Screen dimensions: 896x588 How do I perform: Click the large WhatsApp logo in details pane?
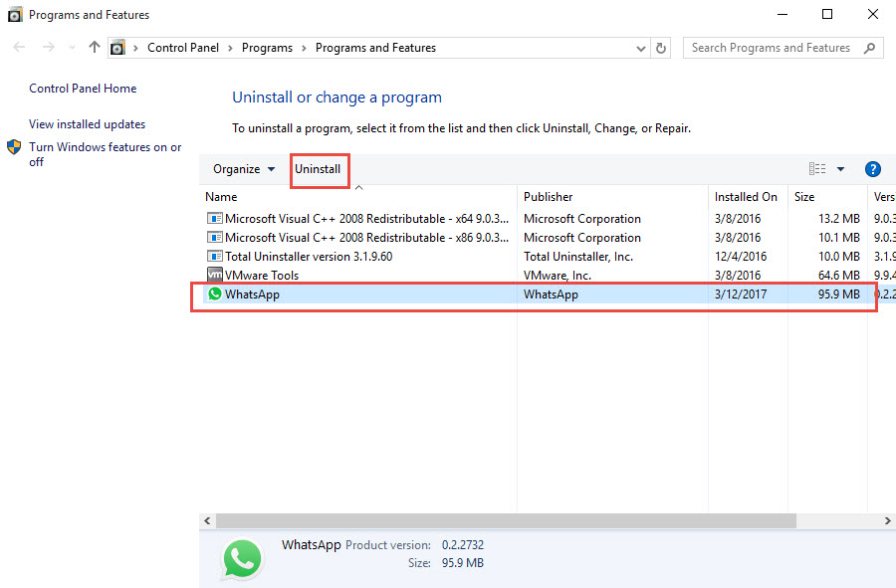pyautogui.click(x=242, y=559)
